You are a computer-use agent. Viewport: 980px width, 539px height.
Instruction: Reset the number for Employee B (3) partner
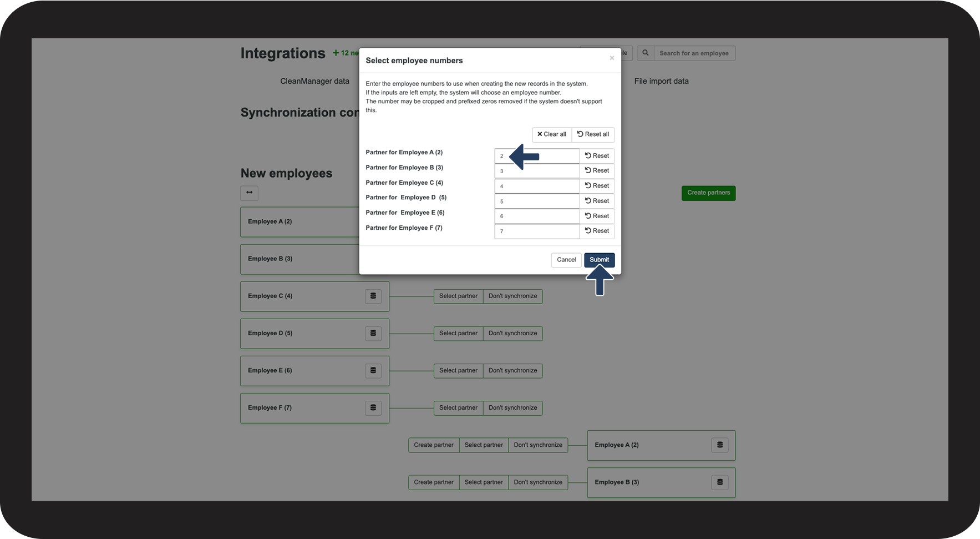[597, 171]
